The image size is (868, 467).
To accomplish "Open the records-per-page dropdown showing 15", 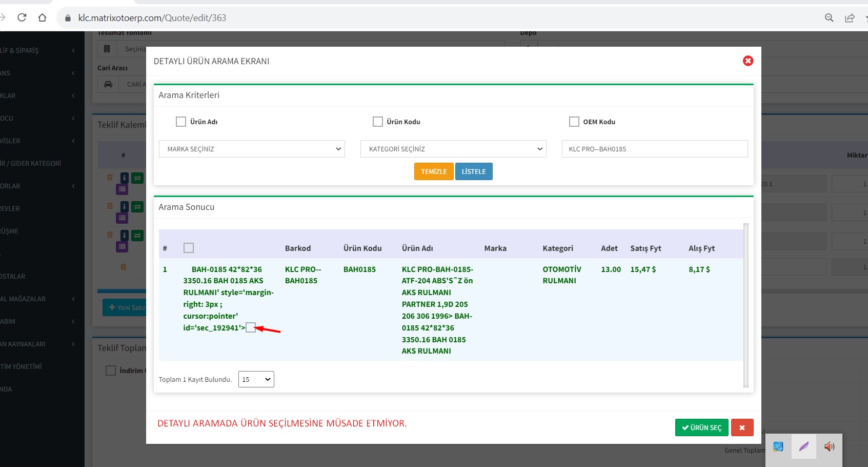I will (256, 379).
